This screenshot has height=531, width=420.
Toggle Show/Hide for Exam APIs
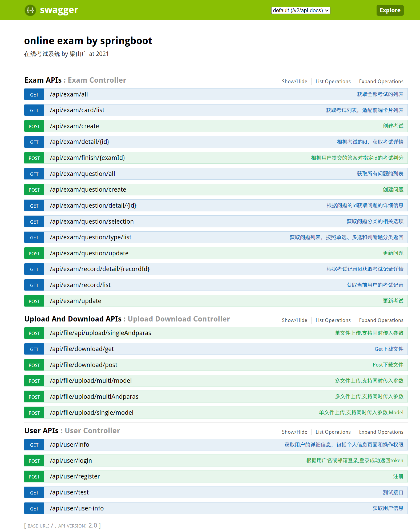294,82
